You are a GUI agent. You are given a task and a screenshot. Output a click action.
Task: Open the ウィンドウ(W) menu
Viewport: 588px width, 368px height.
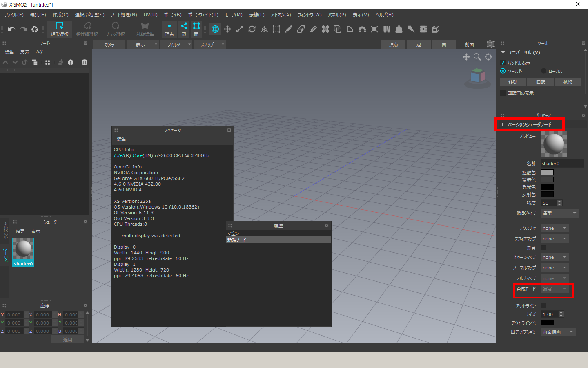pos(310,15)
